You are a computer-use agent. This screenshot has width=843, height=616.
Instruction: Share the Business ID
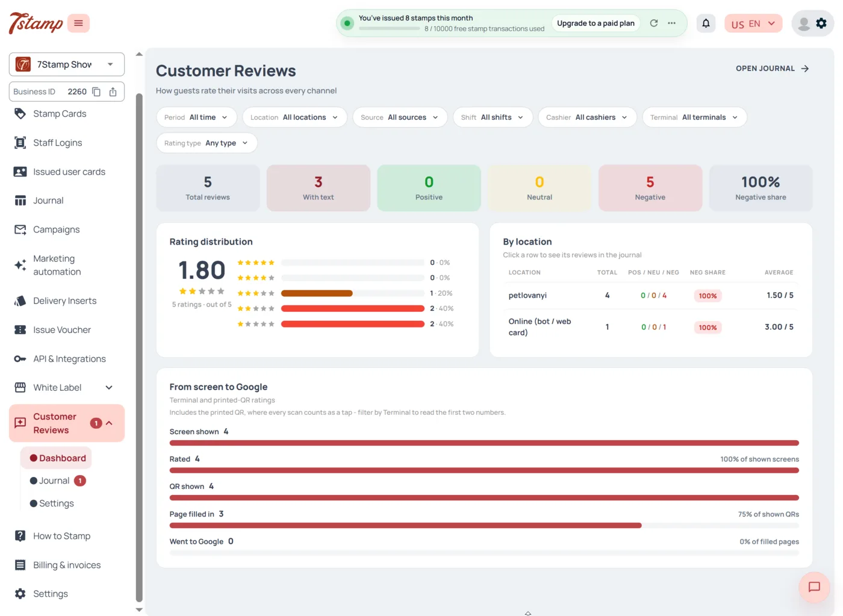[x=113, y=92]
